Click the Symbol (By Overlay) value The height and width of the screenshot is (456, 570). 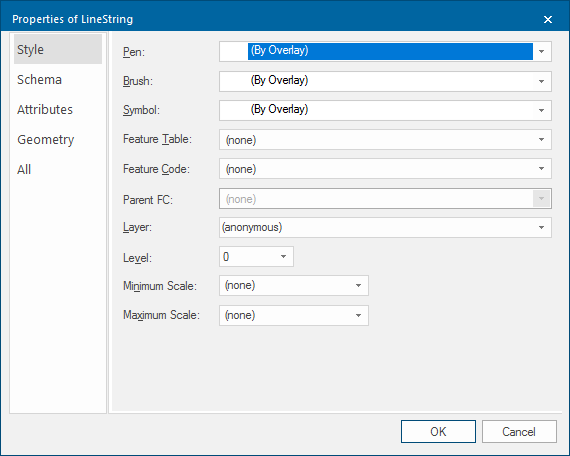click(x=279, y=109)
